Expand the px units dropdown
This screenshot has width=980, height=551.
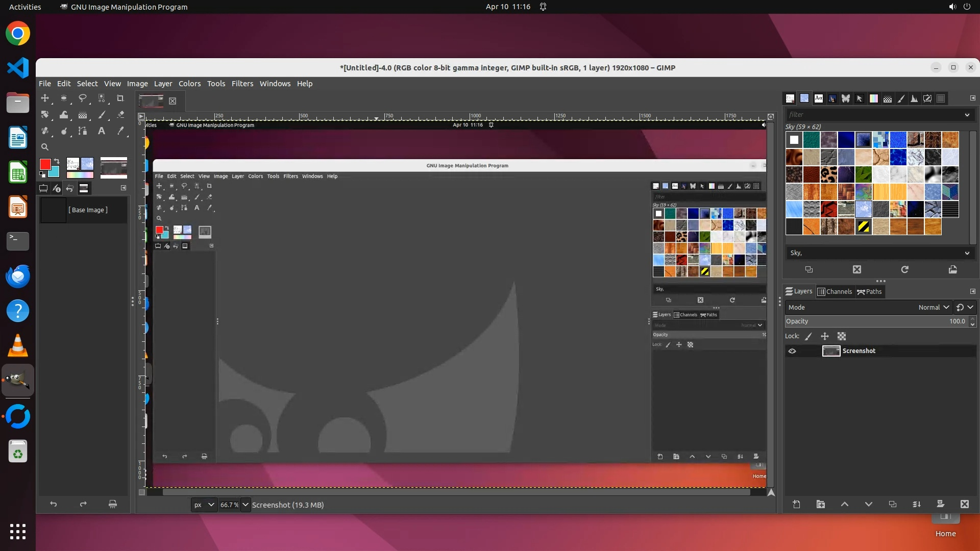pos(211,505)
